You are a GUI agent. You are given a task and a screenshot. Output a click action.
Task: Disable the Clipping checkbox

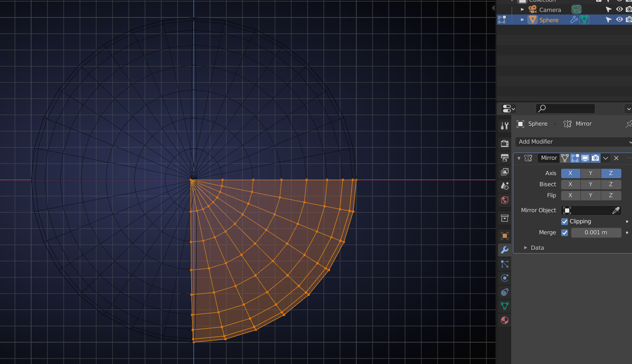tap(564, 221)
